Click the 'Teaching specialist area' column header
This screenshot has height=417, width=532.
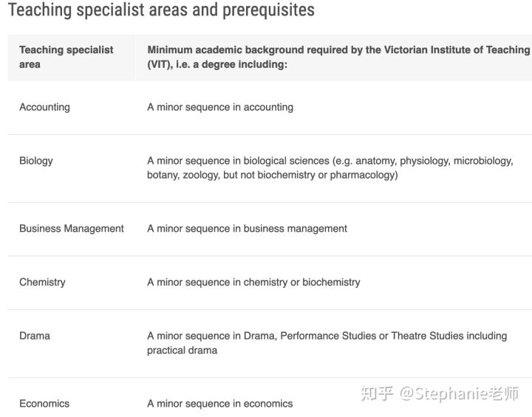pyautogui.click(x=66, y=57)
